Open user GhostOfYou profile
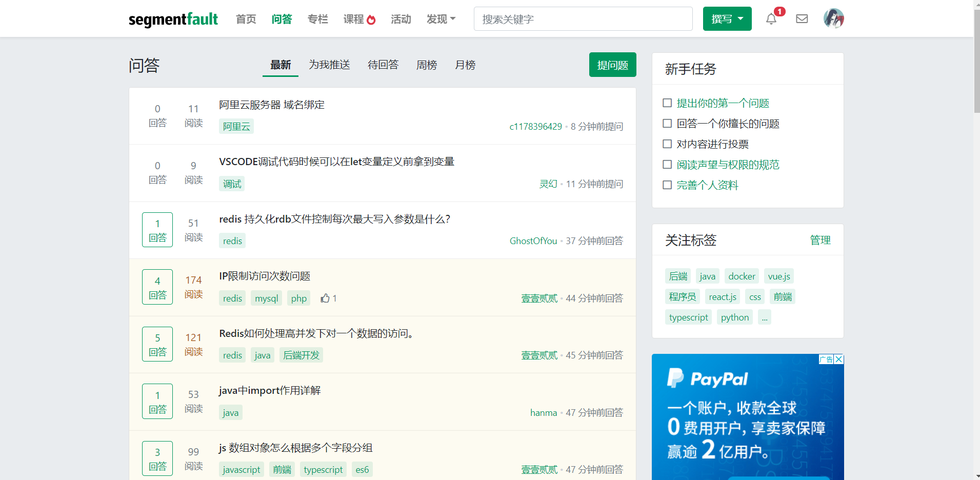 click(533, 241)
